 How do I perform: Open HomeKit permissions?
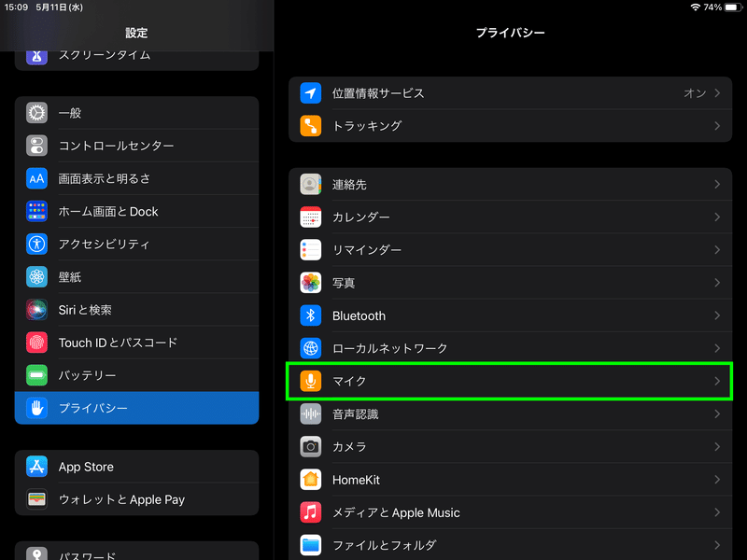(x=510, y=480)
